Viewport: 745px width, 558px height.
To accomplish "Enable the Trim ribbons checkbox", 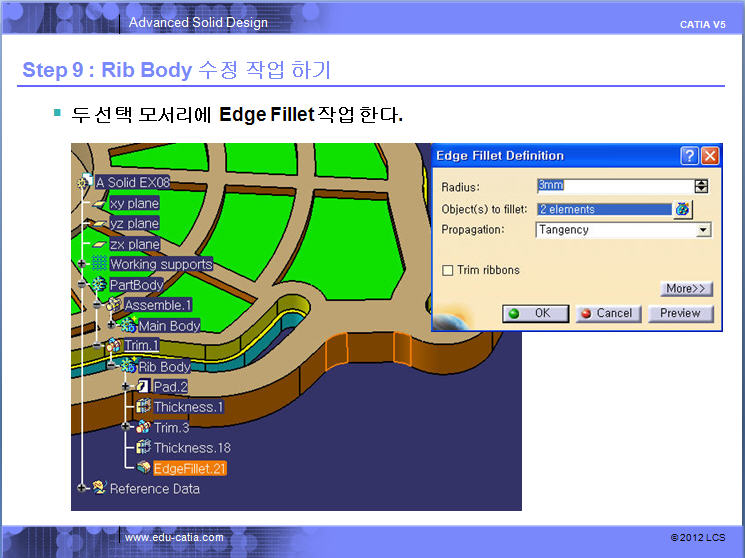I will [448, 270].
